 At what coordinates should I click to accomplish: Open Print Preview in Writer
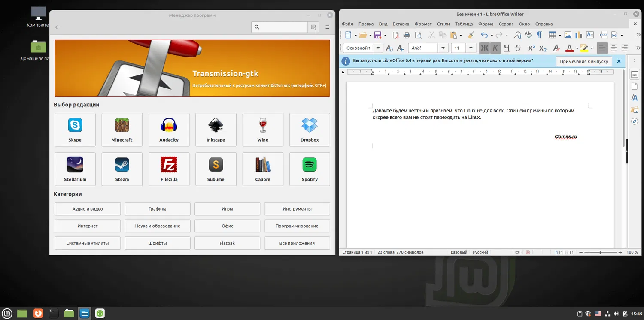[418, 35]
